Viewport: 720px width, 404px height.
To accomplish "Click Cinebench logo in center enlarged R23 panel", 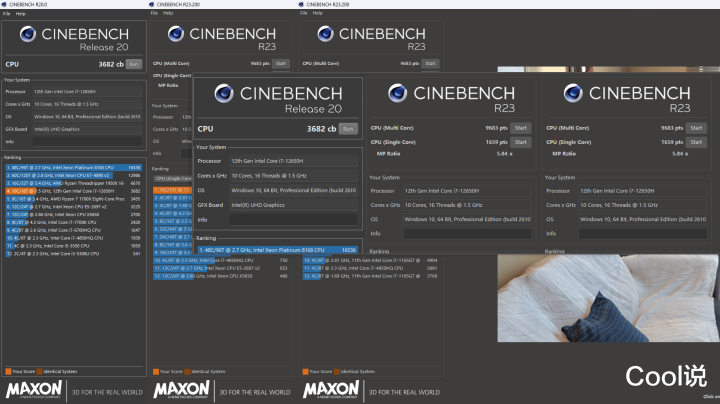I will tap(397, 93).
